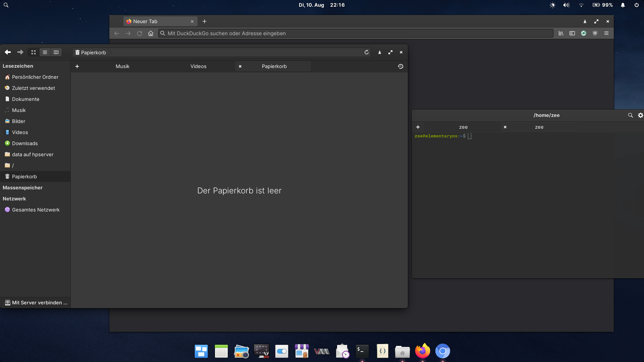The image size is (644, 362).
Task: Go back in Files window
Action: 8,52
